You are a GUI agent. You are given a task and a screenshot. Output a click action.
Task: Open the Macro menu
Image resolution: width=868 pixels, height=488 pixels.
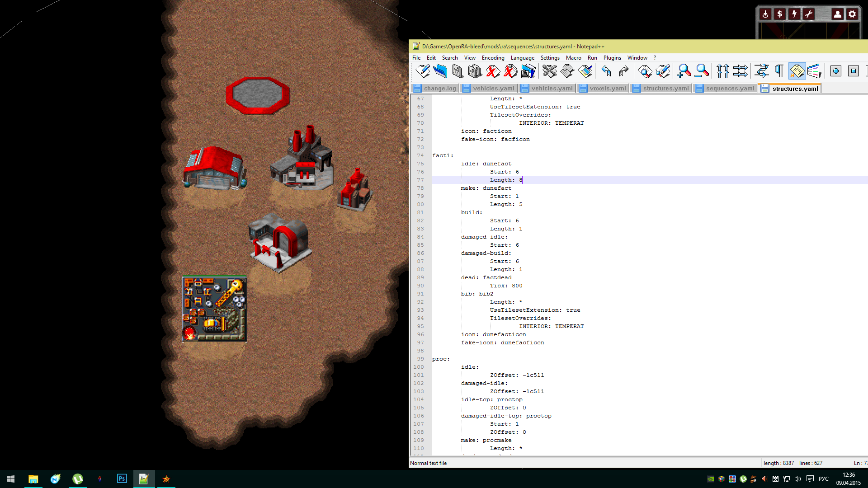pyautogui.click(x=574, y=58)
